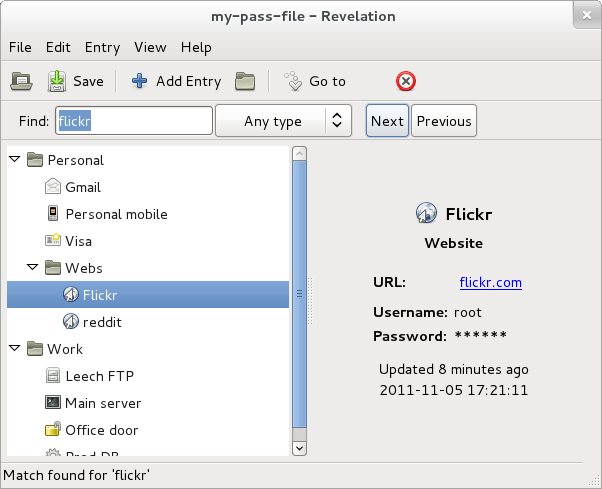The width and height of the screenshot is (602, 489).
Task: Click the Add Entry label
Action: tap(189, 81)
